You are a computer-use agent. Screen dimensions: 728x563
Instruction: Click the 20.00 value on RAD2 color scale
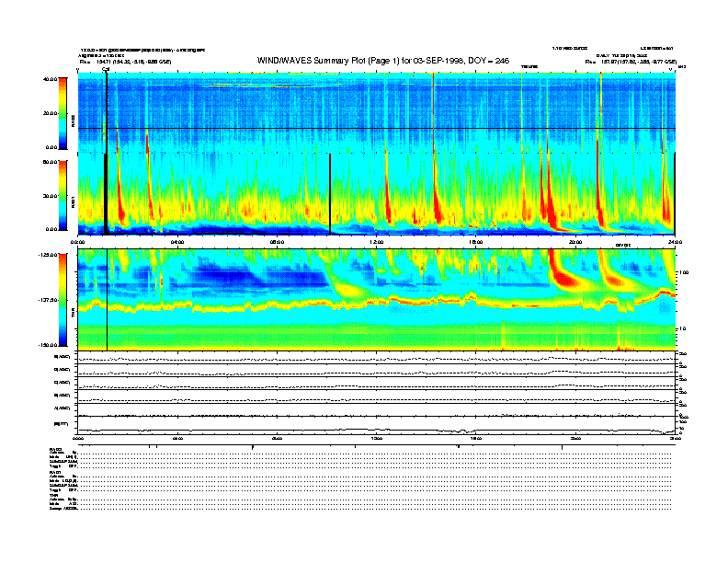point(50,113)
